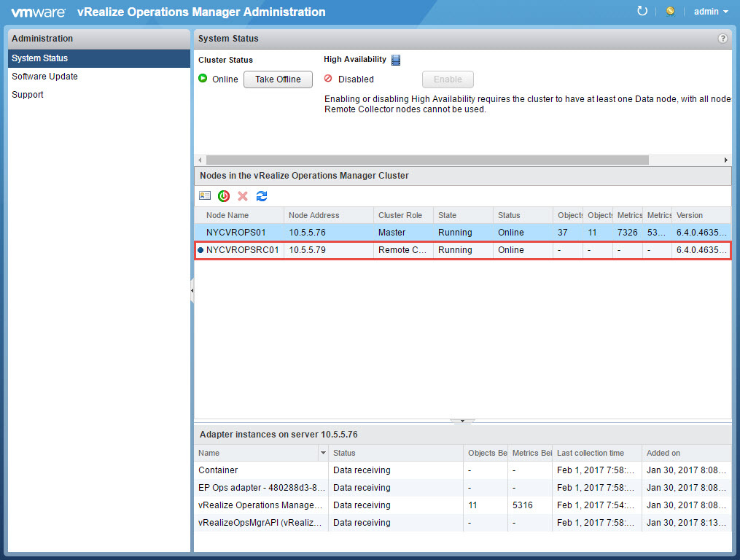Viewport: 740px width, 560px height.
Task: Select the NYCVROPS01 node row
Action: pyautogui.click(x=462, y=233)
